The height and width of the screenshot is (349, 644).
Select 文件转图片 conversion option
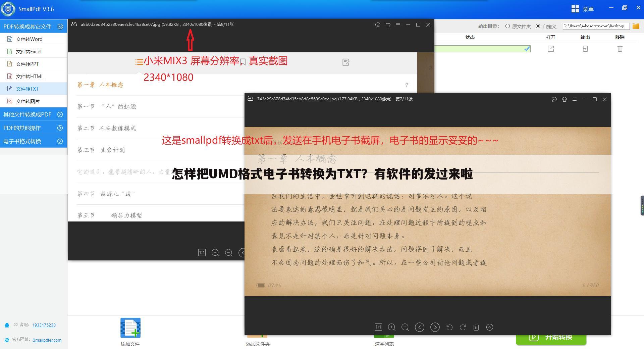click(x=34, y=101)
